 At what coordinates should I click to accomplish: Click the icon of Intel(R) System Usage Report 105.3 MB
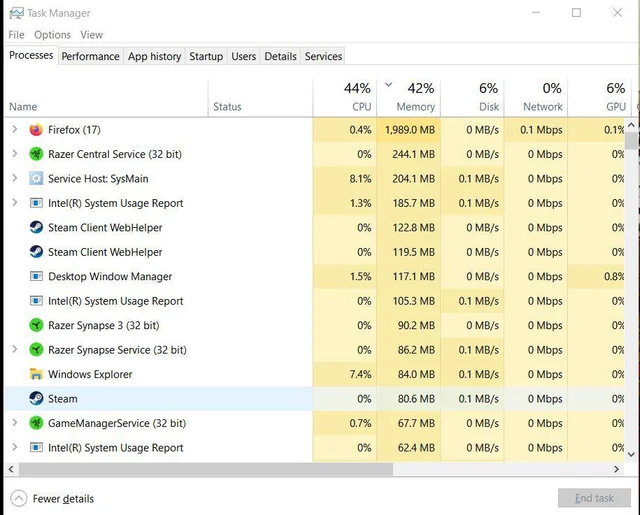pos(36,301)
